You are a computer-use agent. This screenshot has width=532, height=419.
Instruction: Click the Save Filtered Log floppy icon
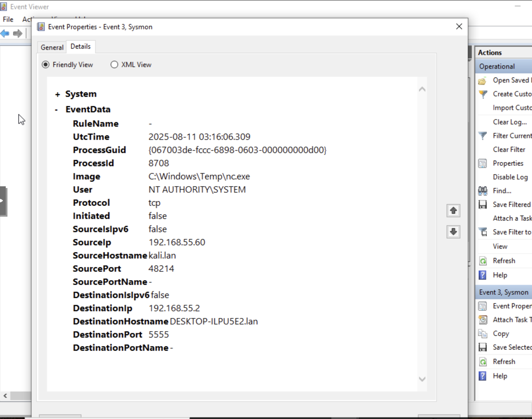click(x=483, y=204)
